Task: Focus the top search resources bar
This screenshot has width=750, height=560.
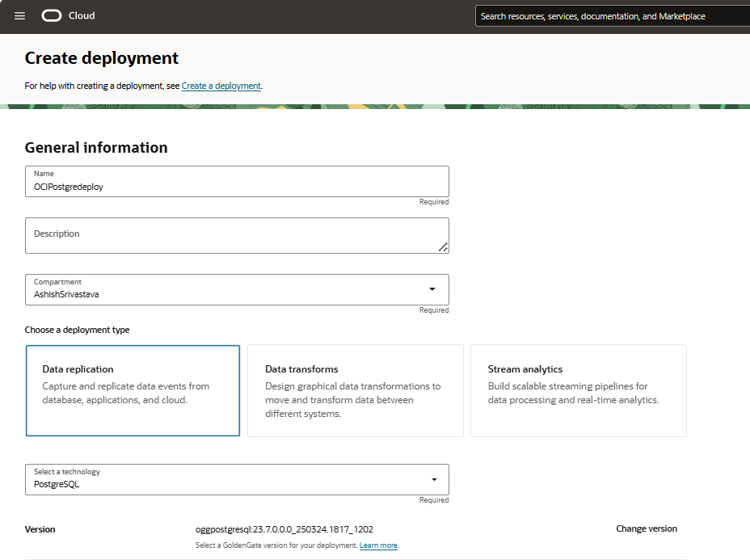Action: pyautogui.click(x=613, y=16)
